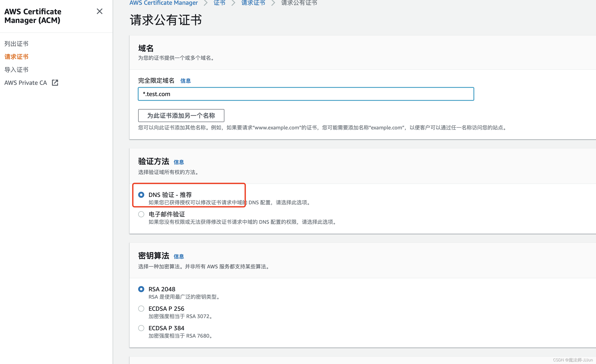Select DNS 验证 - 推荐 radio button
This screenshot has height=364, width=596.
click(x=141, y=195)
